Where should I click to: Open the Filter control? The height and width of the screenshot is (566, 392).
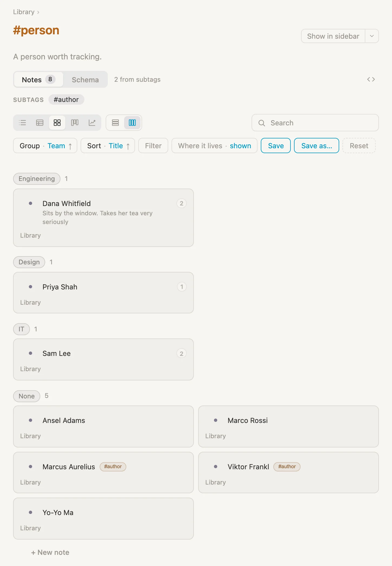(153, 146)
